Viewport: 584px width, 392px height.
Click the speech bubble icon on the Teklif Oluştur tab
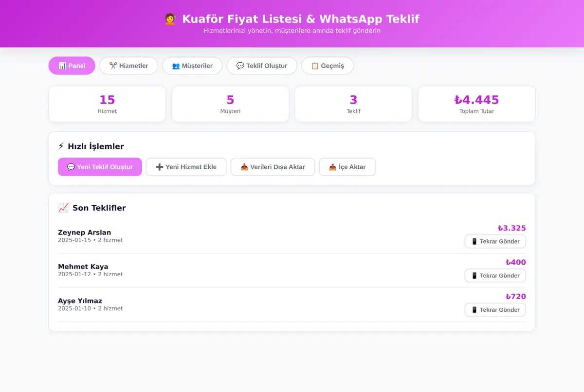[x=240, y=66]
